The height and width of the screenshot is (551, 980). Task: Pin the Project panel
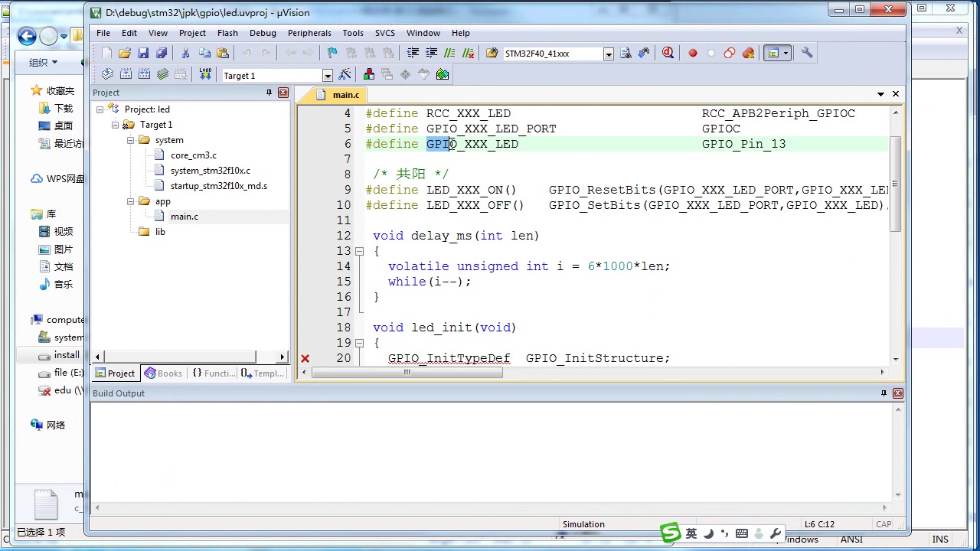tap(269, 93)
